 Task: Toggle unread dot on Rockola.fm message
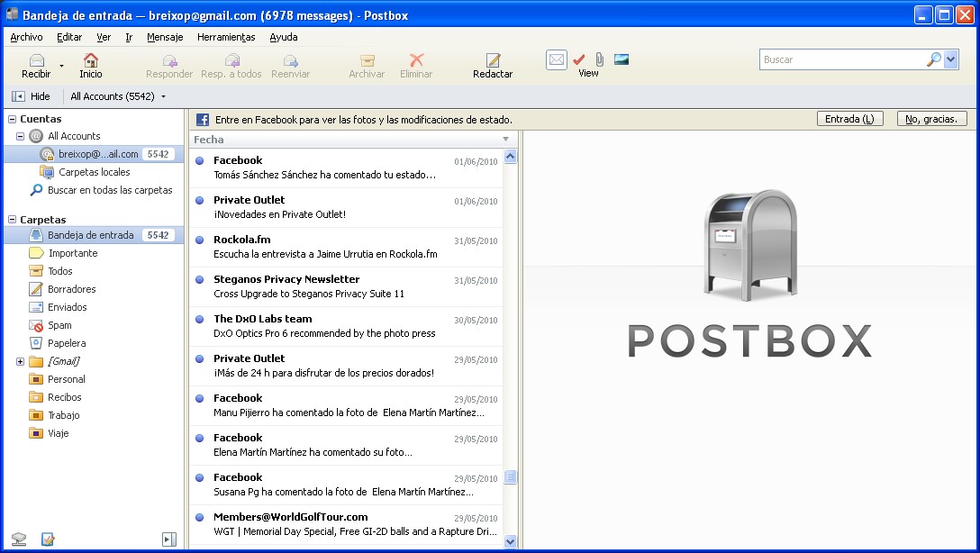click(x=199, y=240)
